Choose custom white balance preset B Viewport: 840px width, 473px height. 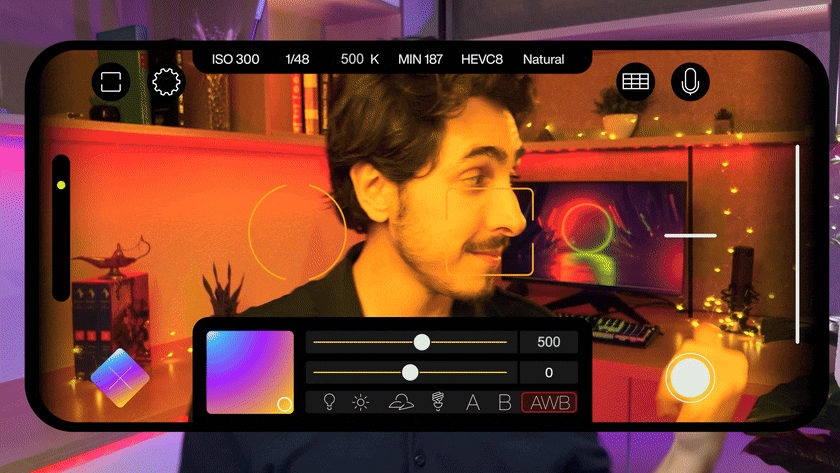point(504,402)
